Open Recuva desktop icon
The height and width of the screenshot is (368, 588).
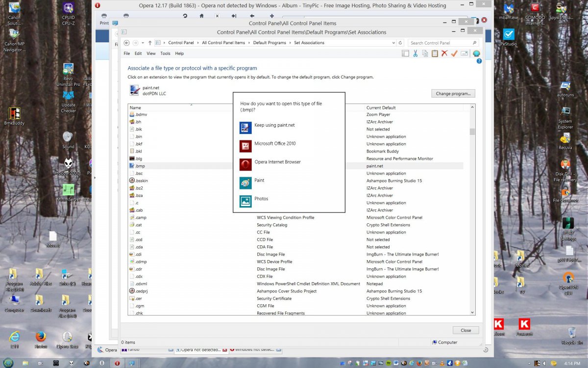[565, 141]
